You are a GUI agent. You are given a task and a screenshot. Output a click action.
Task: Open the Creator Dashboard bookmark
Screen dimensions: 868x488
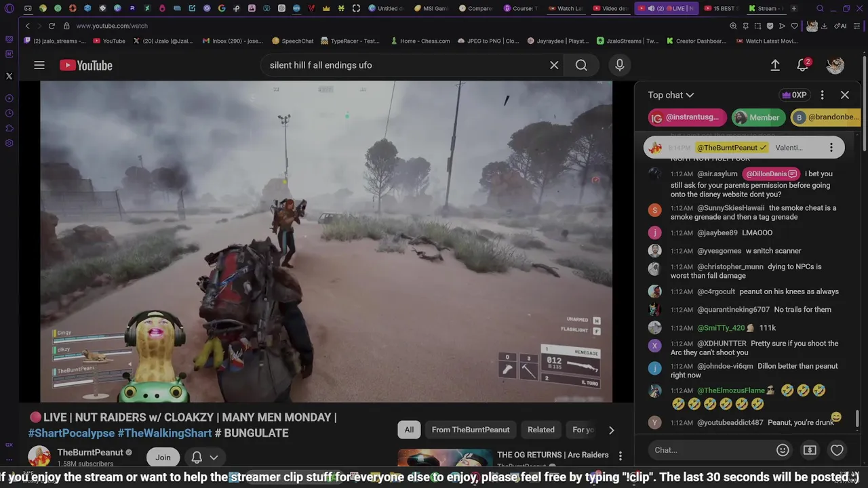(696, 41)
